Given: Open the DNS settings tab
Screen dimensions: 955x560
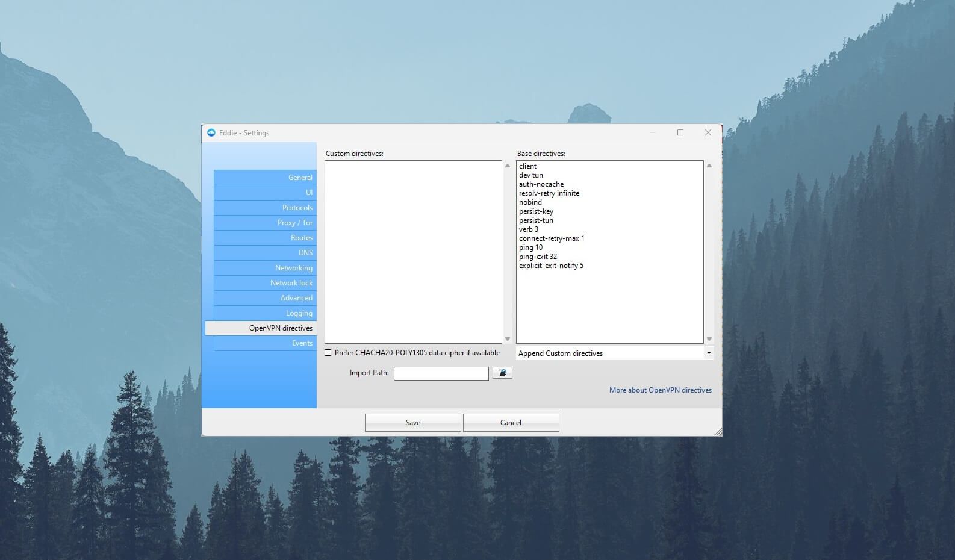Looking at the screenshot, I should (x=265, y=253).
